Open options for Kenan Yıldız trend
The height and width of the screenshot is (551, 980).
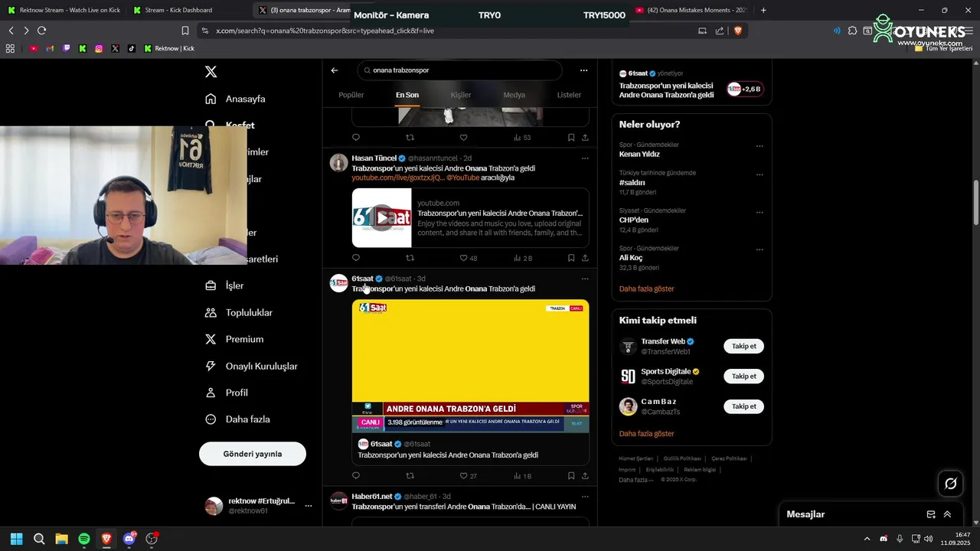tap(759, 146)
